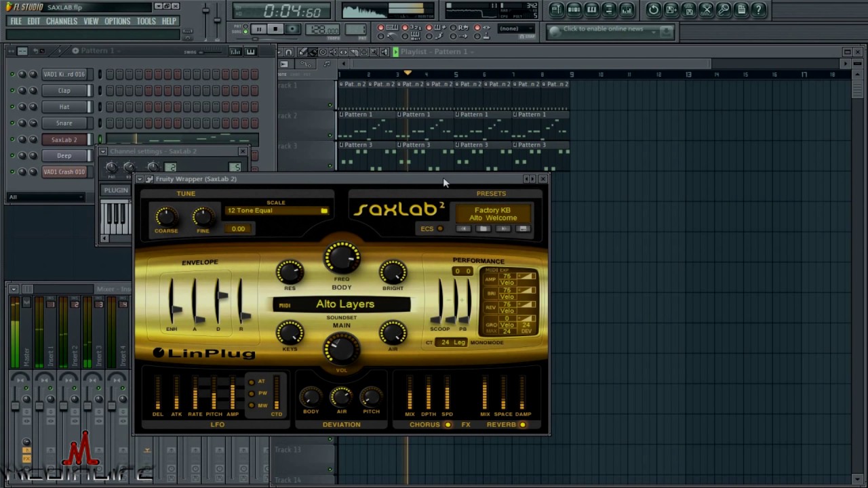
Task: Open the project info document icon
Action: tap(741, 9)
